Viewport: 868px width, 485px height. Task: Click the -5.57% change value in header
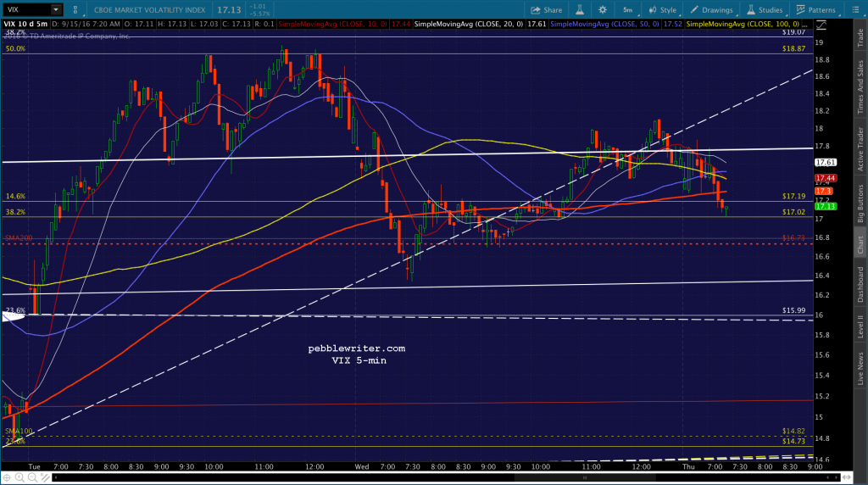259,14
